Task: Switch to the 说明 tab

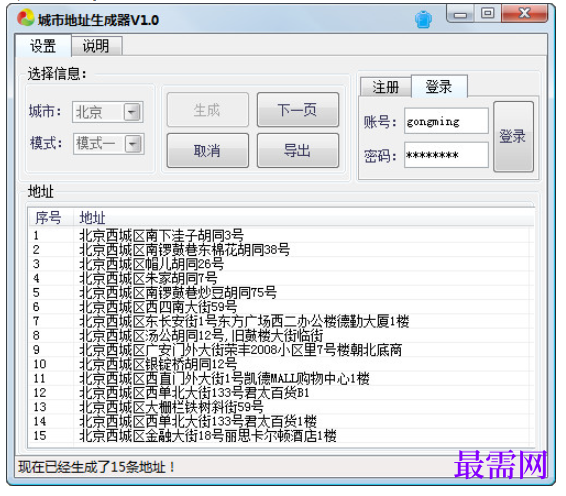Action: [x=96, y=46]
